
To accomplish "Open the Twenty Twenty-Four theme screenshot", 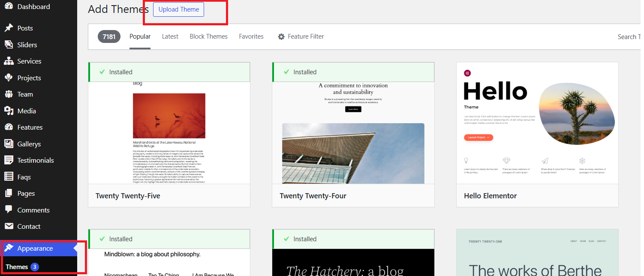I will [353, 133].
